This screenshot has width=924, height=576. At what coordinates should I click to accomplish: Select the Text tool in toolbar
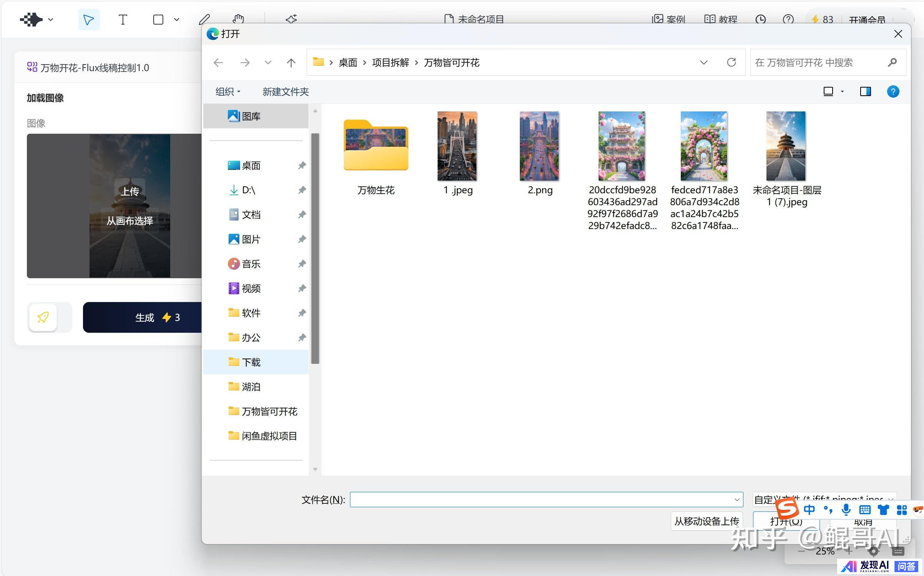123,20
